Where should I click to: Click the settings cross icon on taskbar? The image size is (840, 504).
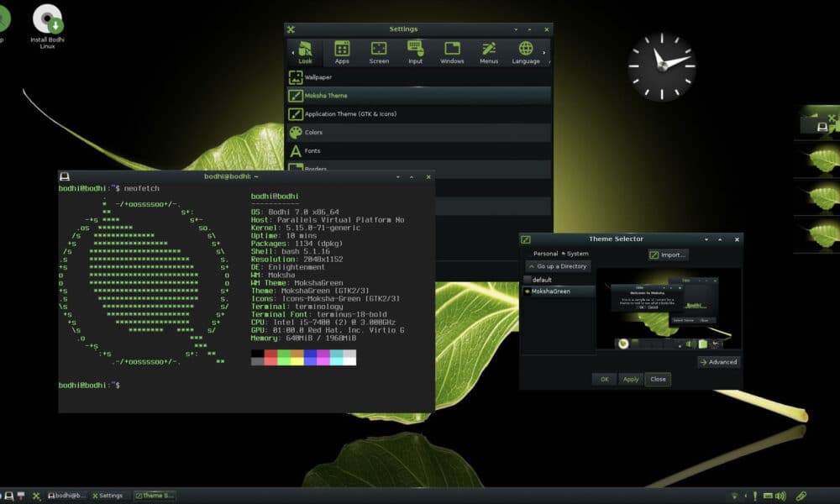point(36,496)
